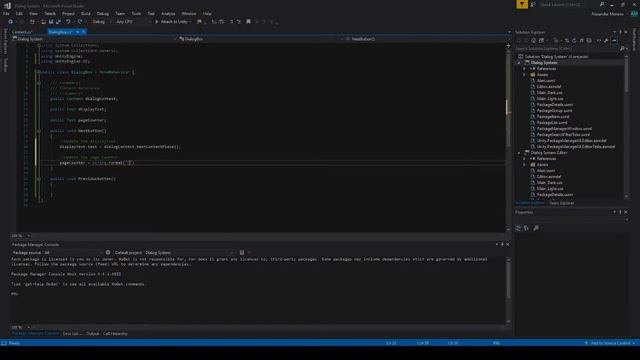This screenshot has height=360, width=640.
Task: Click the Redo toolbar icon
Action: click(80, 22)
